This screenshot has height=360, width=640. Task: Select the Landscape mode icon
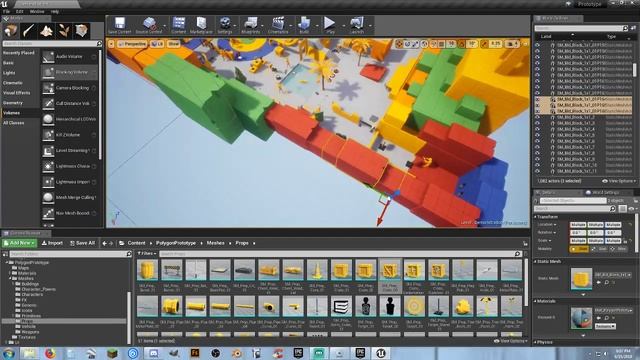[x=46, y=31]
